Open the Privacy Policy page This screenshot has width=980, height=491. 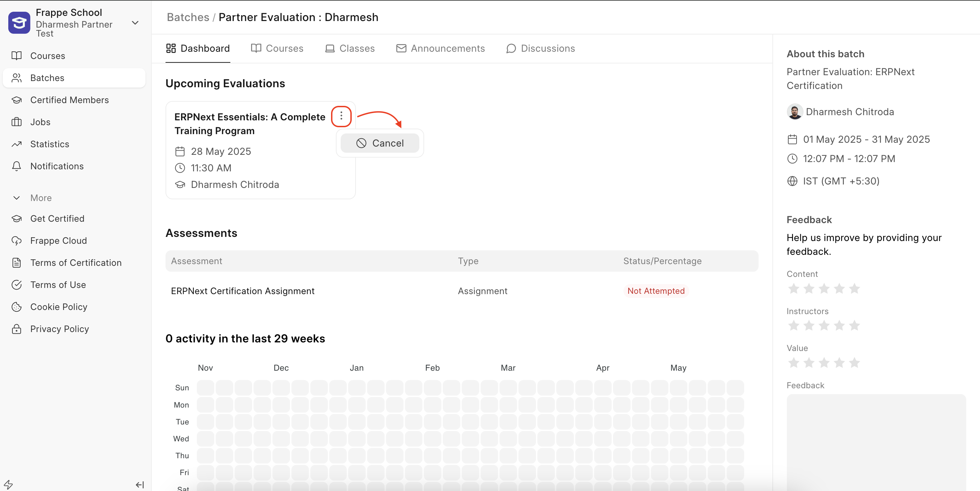click(74, 329)
